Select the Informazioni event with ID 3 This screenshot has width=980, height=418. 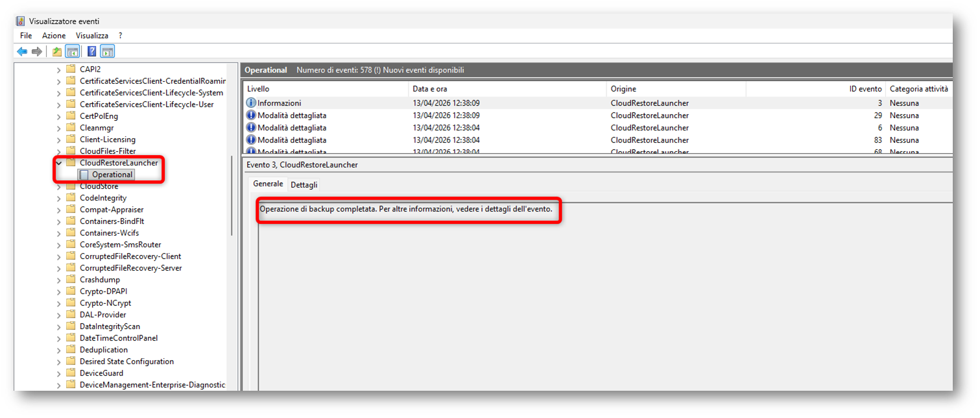point(279,103)
